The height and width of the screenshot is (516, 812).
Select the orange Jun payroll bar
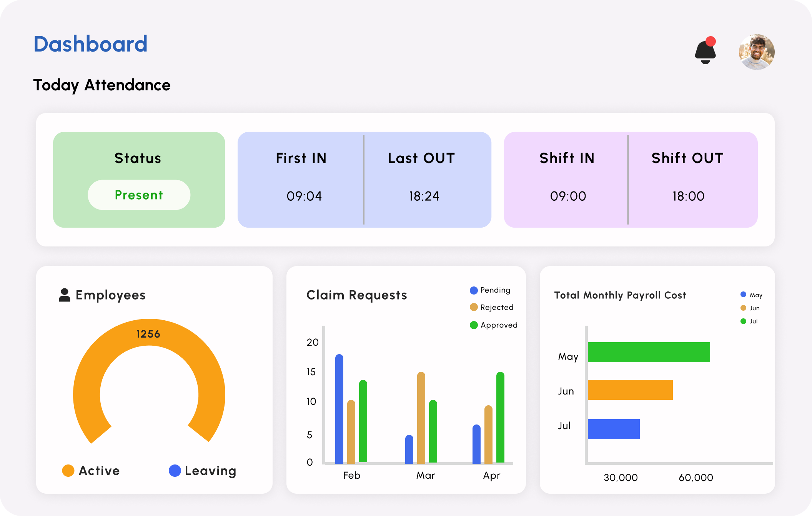tap(630, 390)
